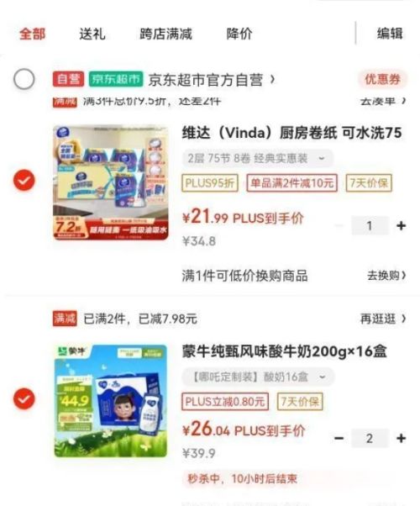Tap 去换购 link
The height and width of the screenshot is (506, 420).
click(386, 276)
